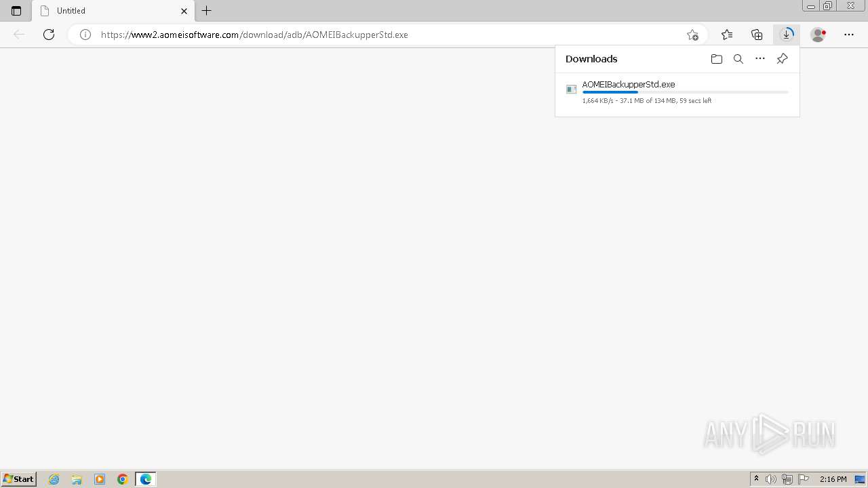This screenshot has height=488, width=868.
Task: Minimize the Edge browser window
Action: 811,6
